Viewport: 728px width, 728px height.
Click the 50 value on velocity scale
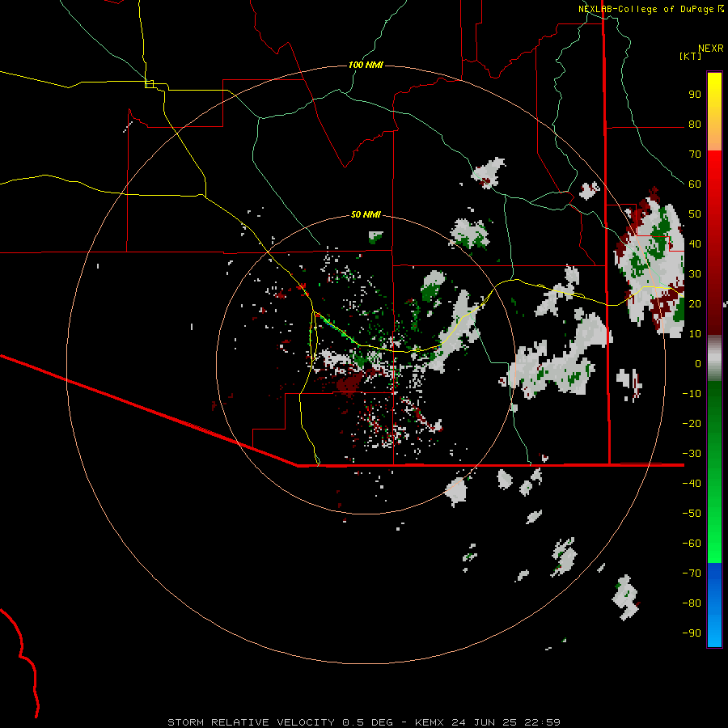click(695, 214)
